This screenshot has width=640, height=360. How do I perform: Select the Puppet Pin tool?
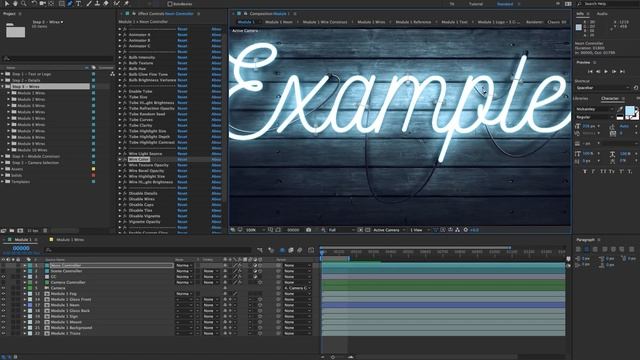127,4
